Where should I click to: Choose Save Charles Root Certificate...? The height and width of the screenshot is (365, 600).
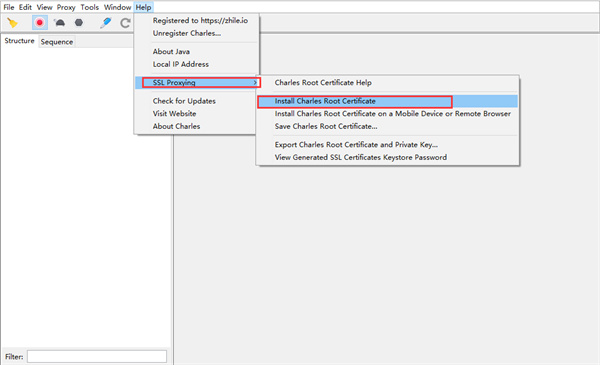[388, 126]
